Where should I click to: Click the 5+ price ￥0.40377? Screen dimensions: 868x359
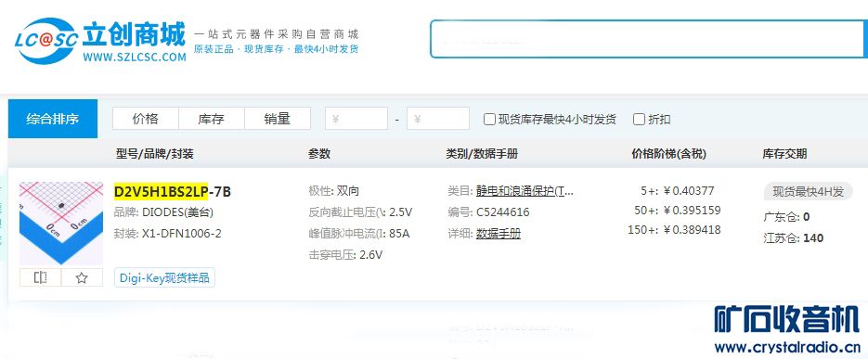689,191
